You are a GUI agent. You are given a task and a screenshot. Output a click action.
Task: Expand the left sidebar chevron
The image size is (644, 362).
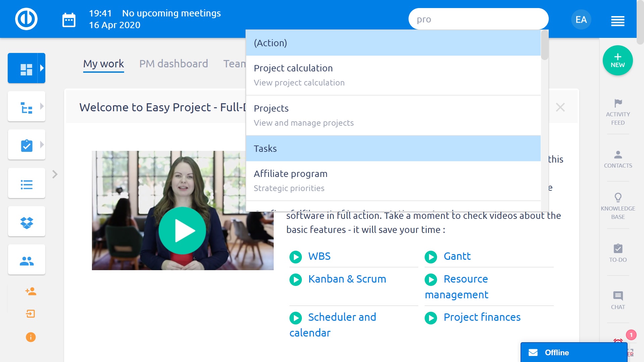(55, 174)
